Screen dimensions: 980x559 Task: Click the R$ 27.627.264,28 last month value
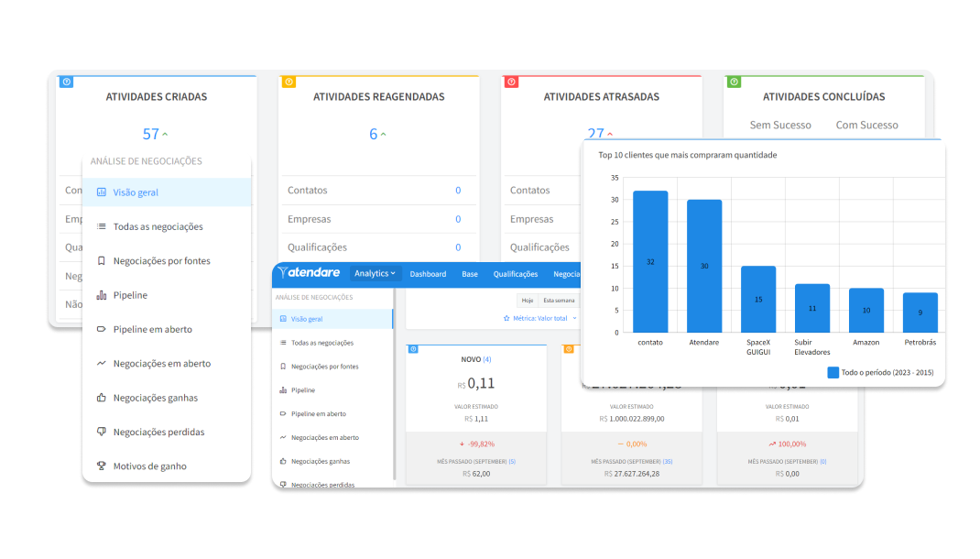(632, 474)
